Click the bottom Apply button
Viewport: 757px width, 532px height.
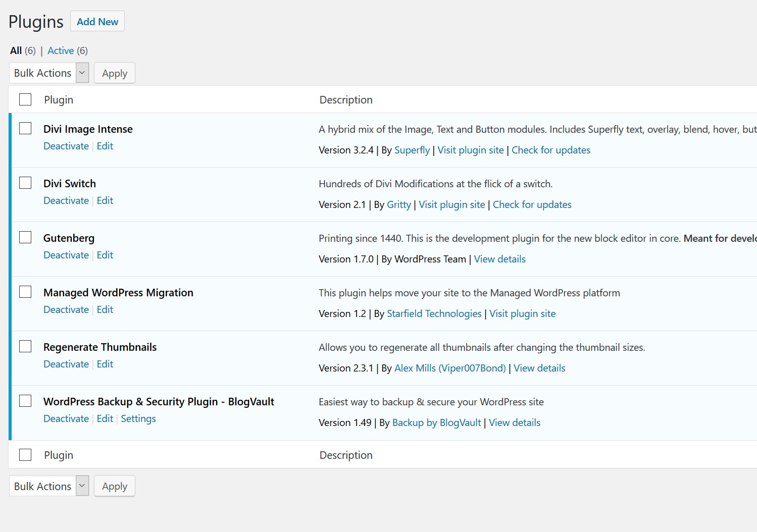[x=115, y=486]
